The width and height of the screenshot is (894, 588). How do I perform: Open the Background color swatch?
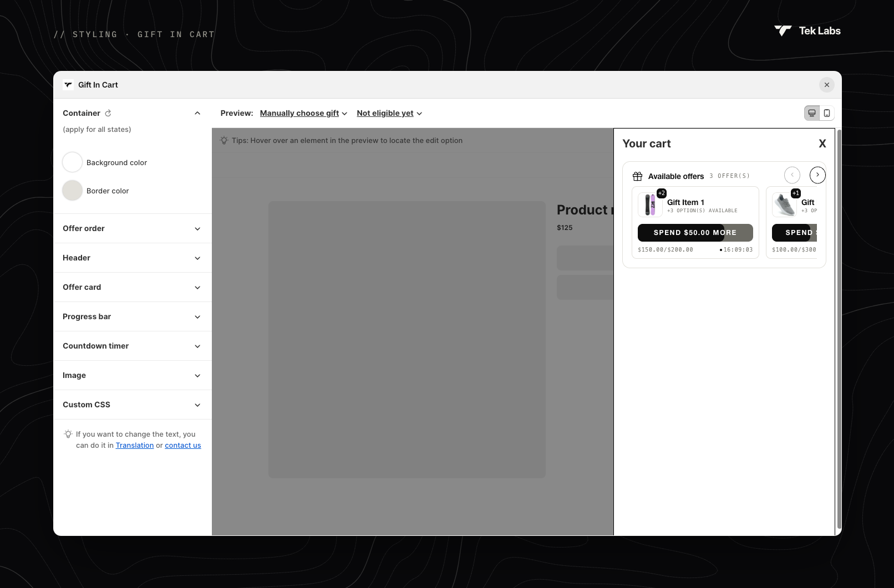(x=72, y=162)
